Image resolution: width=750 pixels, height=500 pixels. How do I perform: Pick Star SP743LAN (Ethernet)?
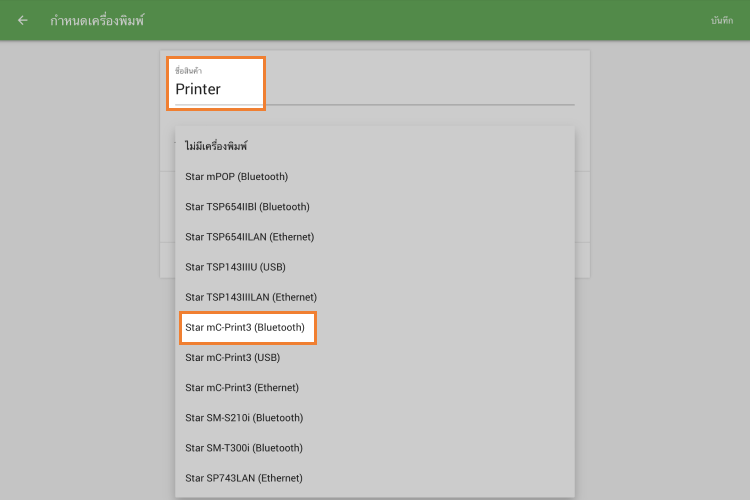[x=375, y=478]
